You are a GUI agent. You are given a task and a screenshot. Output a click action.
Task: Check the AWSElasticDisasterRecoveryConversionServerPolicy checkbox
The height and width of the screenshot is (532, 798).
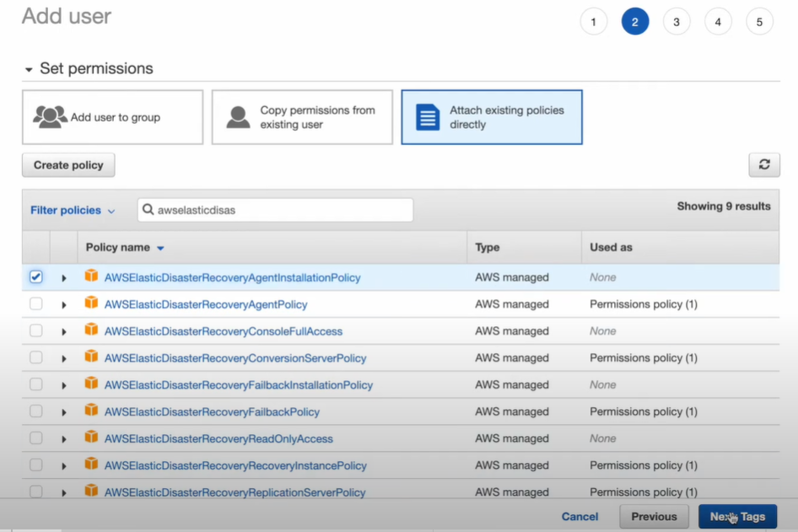35,357
